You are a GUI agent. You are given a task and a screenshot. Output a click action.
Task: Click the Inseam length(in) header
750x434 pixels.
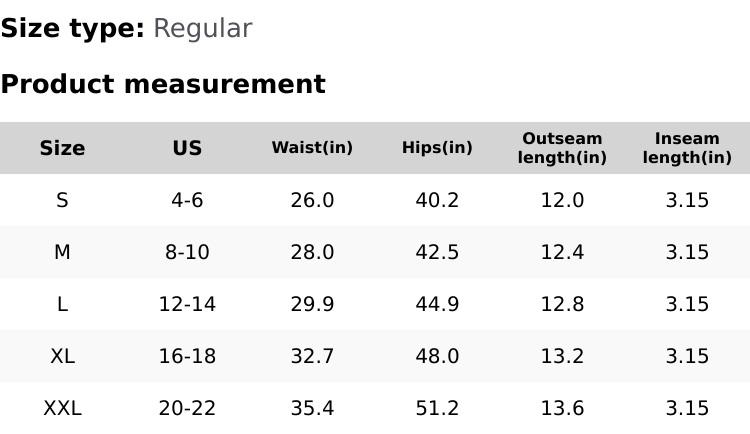point(687,148)
